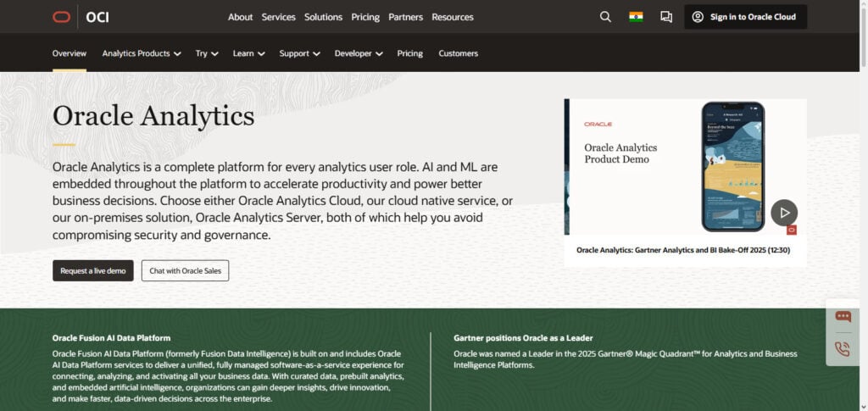
Task: Play the product demo video
Action: tap(784, 213)
